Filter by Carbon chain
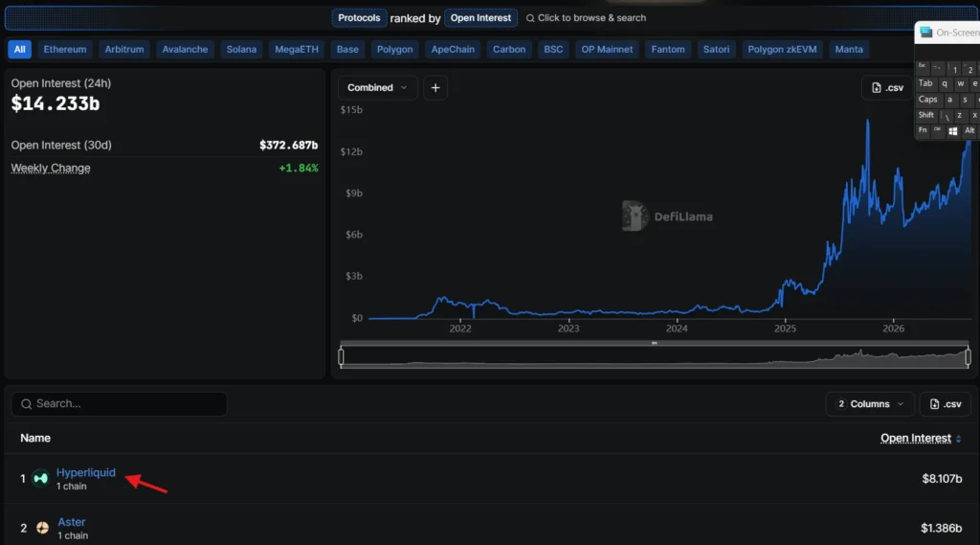980x545 pixels. point(509,50)
